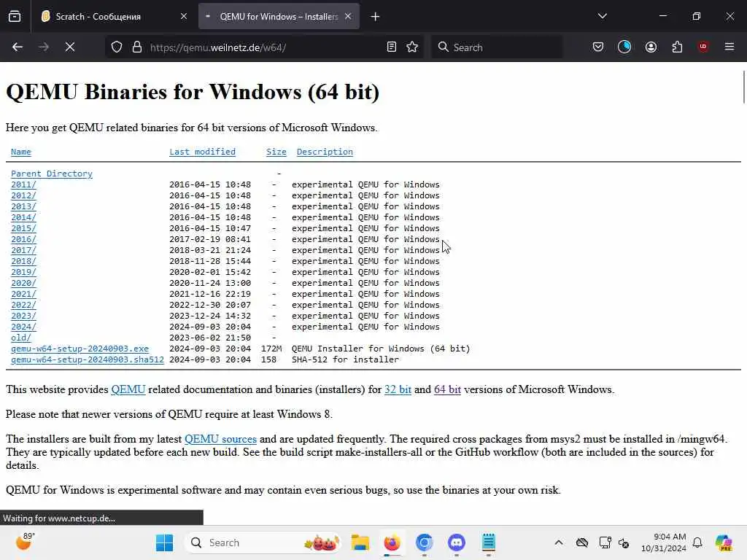Open the qemu-w64-setup-20240903.sha512 file
The width and height of the screenshot is (747, 560).
click(88, 360)
